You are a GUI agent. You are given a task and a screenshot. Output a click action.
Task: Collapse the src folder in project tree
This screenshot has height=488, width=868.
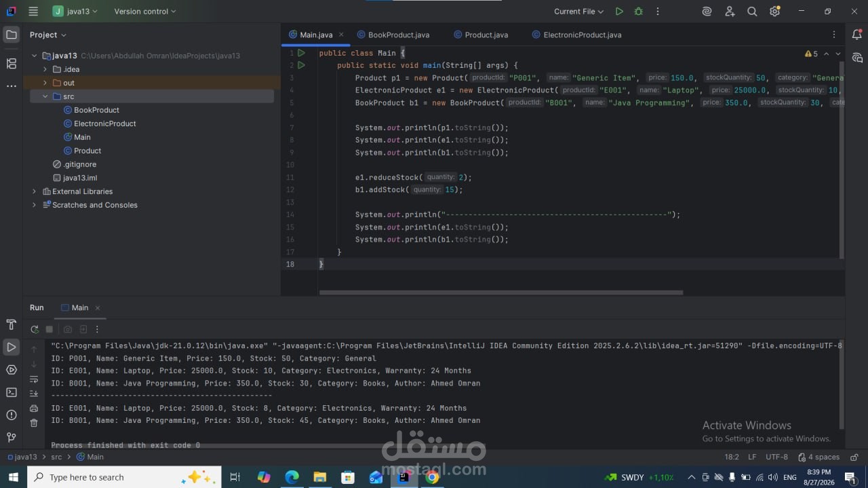pos(45,96)
